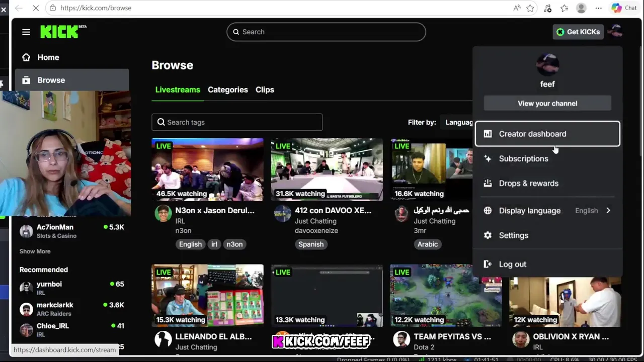Click the Arabic tag under 3mr stream
Image resolution: width=644 pixels, height=362 pixels.
point(428,244)
